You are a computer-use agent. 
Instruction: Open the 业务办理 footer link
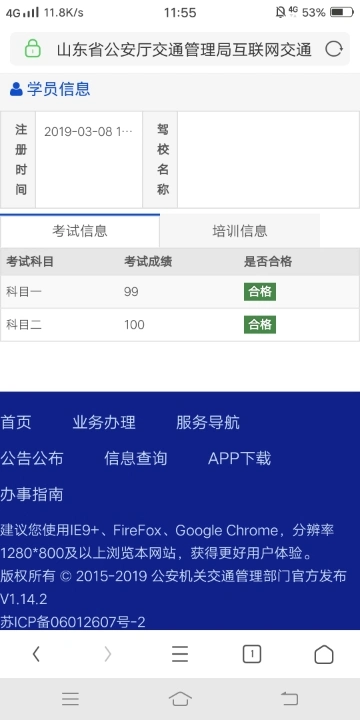(x=104, y=422)
